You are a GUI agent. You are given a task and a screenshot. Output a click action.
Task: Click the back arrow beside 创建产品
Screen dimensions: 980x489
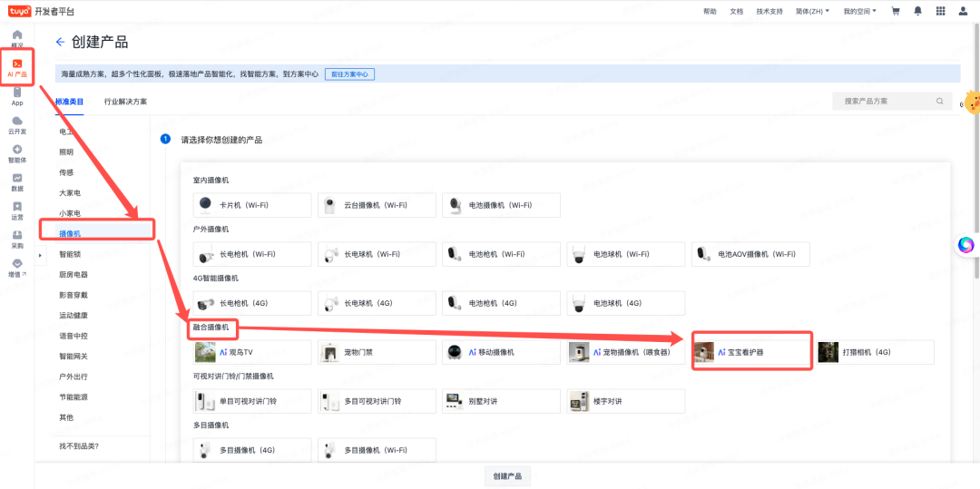coord(60,42)
